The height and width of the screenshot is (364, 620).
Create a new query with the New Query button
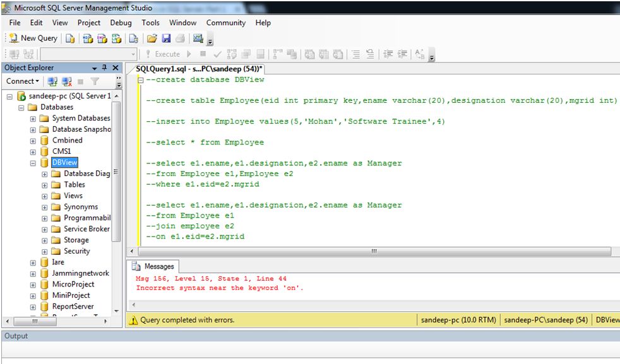(x=33, y=38)
